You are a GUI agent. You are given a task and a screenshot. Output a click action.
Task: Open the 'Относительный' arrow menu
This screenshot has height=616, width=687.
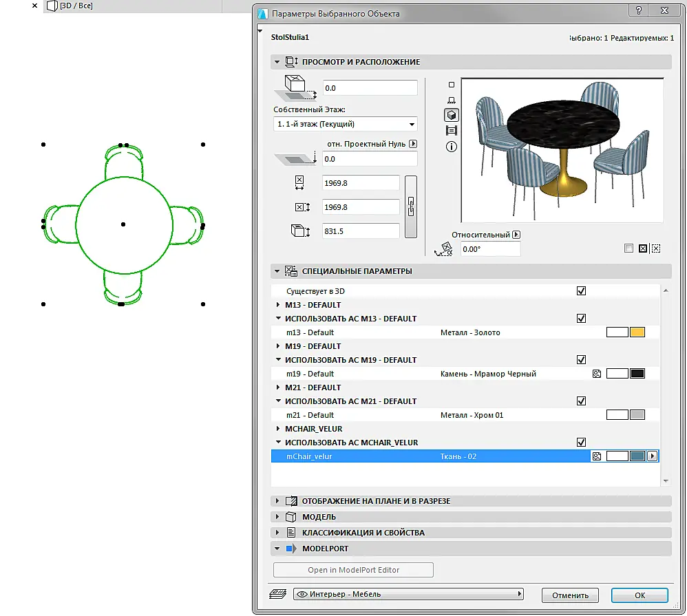516,235
